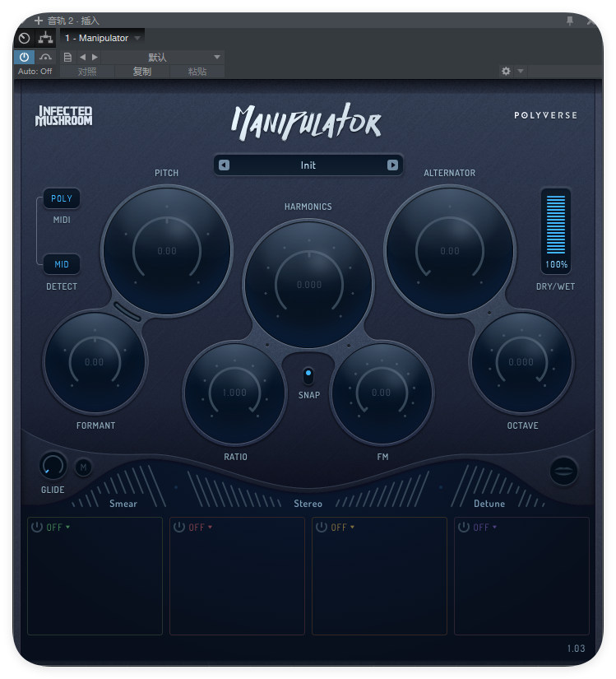Open green OFF modulator dropdown
616x679 pixels.
(58, 528)
